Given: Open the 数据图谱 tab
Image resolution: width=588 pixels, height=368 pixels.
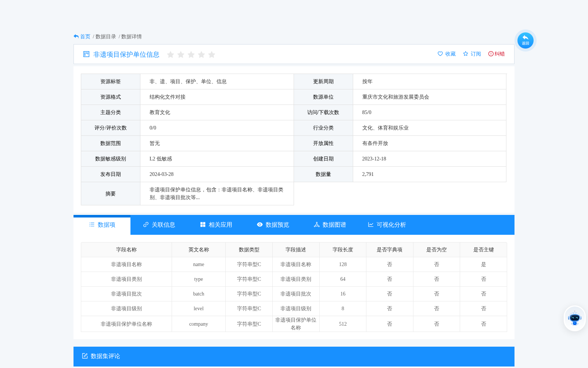Looking at the screenshot, I should (x=330, y=225).
